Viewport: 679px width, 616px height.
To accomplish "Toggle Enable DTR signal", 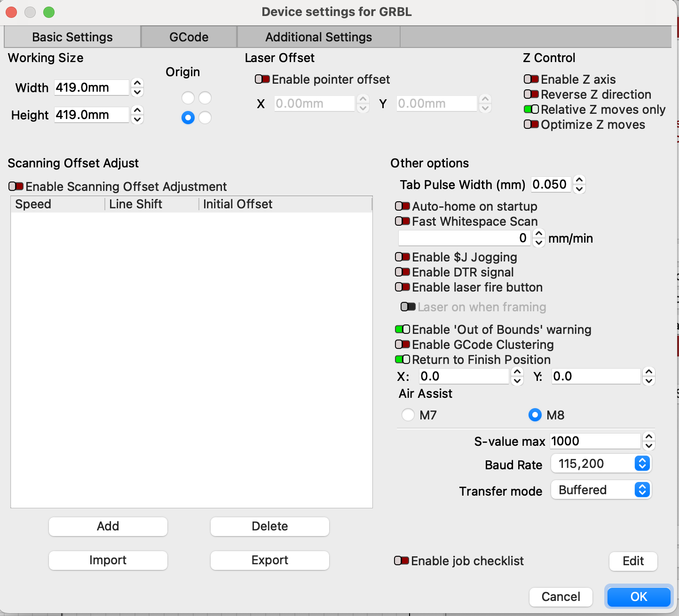I will coord(403,272).
